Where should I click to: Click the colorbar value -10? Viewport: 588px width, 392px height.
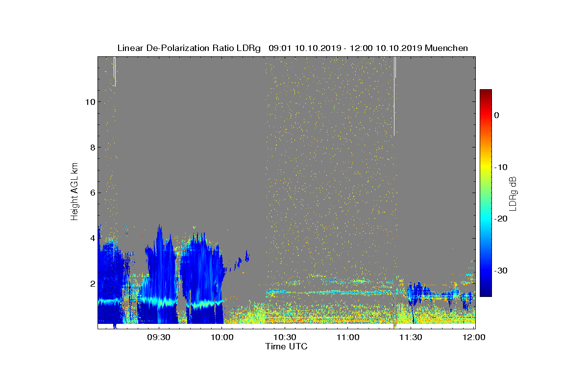coord(501,167)
